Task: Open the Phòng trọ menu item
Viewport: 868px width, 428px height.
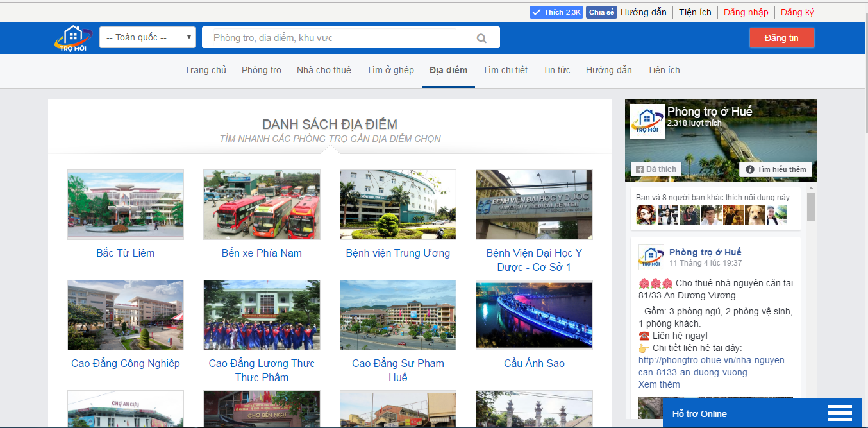Action: [262, 70]
